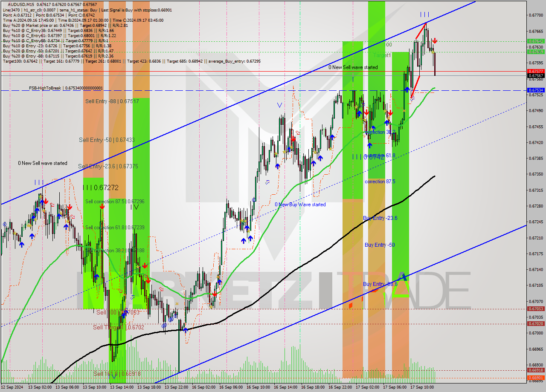Click the 0.67700 price axis label

536,15
